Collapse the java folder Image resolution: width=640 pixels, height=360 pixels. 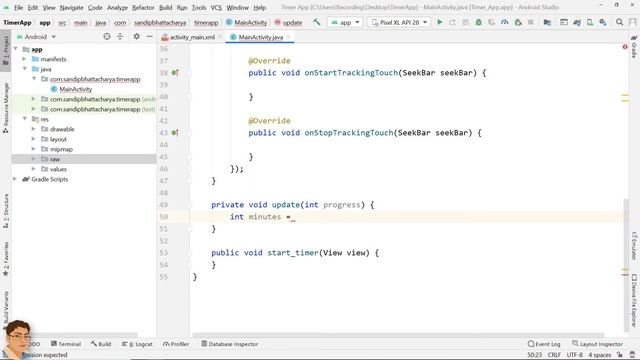[x=24, y=69]
